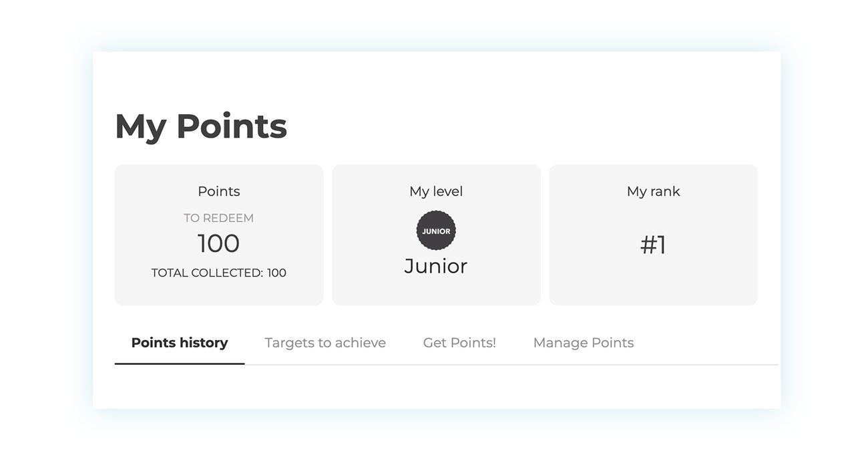This screenshot has width=868, height=463.
Task: Click the My rank card title
Action: [653, 191]
